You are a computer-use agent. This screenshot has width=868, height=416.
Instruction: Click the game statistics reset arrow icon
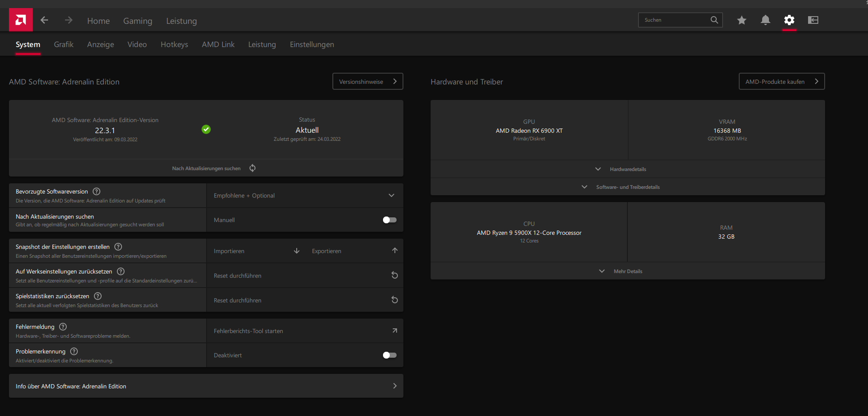[x=394, y=300]
